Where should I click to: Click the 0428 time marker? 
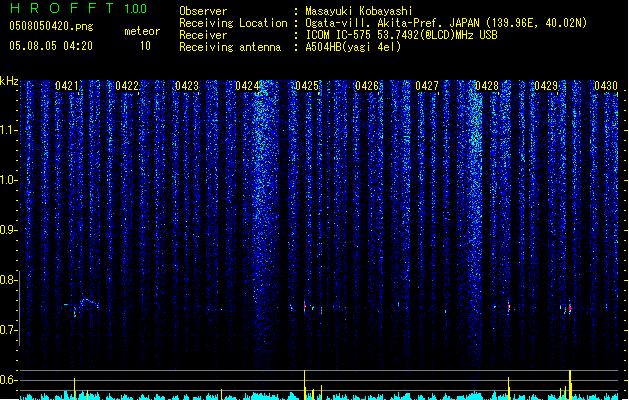point(487,86)
